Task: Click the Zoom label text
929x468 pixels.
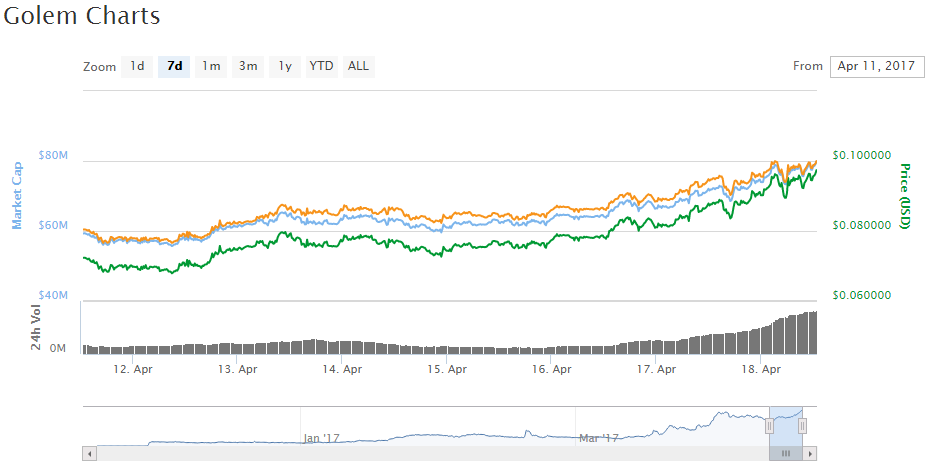Action: click(x=100, y=67)
